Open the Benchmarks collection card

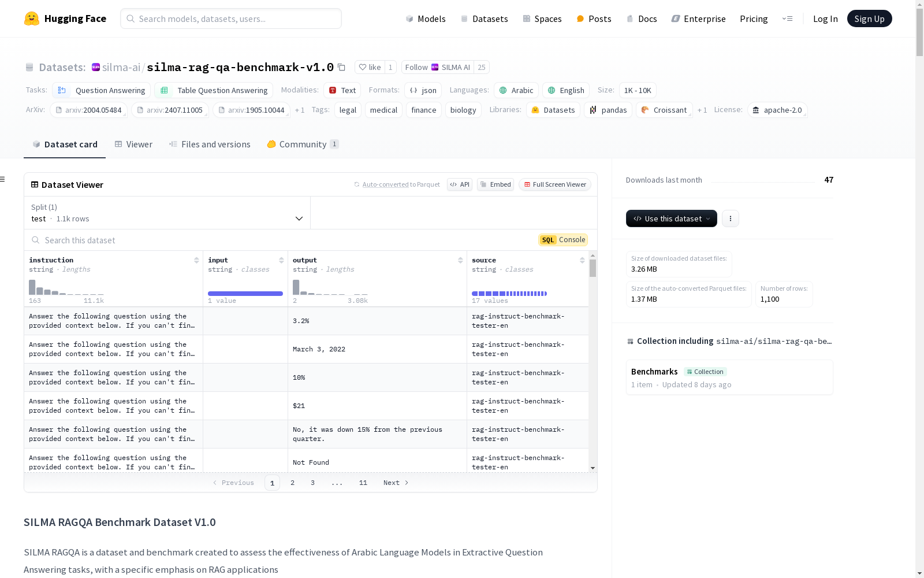(729, 377)
